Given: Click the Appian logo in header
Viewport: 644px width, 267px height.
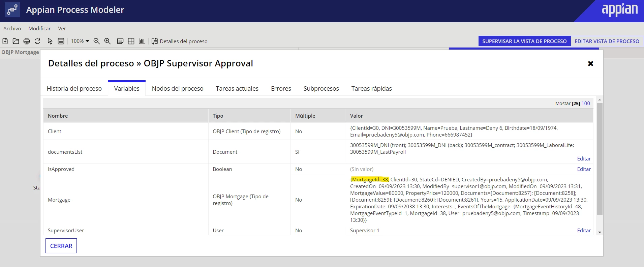Looking at the screenshot, I should (x=620, y=10).
